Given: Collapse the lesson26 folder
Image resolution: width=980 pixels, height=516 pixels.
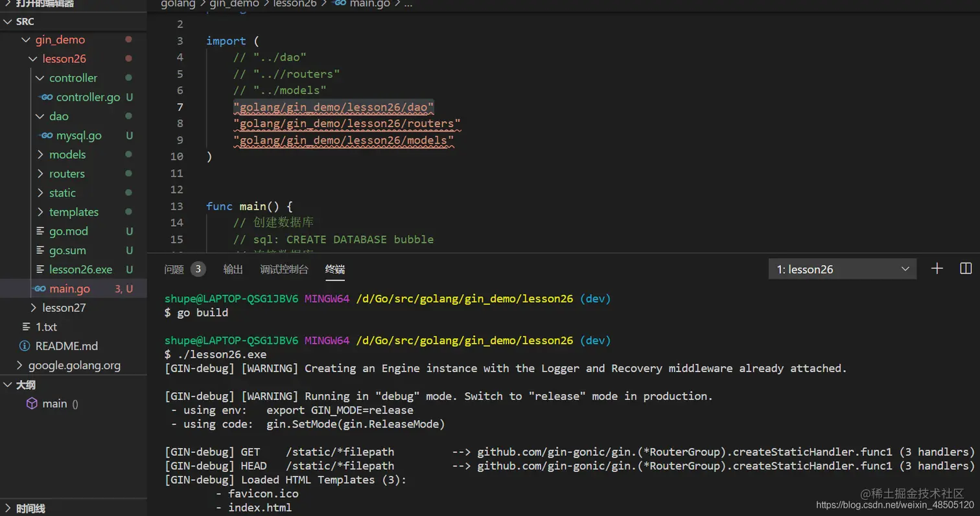Looking at the screenshot, I should pos(32,59).
